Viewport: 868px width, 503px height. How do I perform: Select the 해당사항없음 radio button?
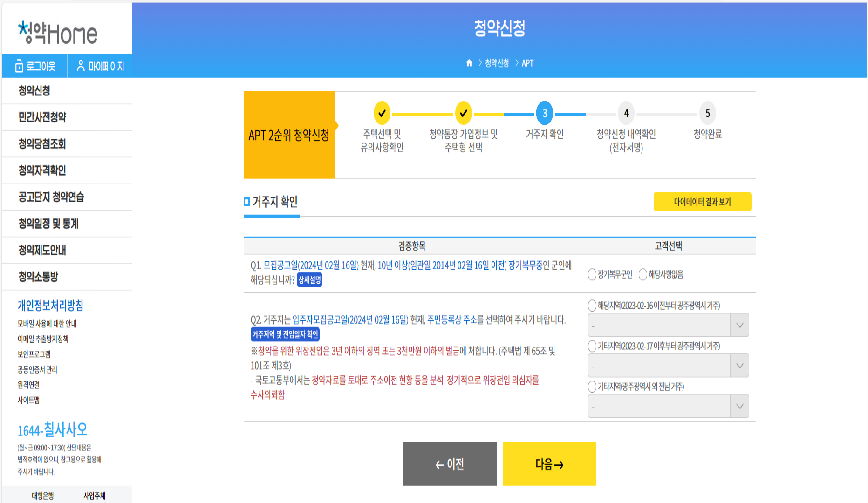click(642, 273)
